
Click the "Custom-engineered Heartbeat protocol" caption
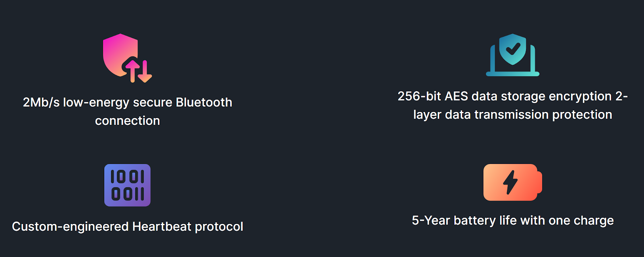128,226
